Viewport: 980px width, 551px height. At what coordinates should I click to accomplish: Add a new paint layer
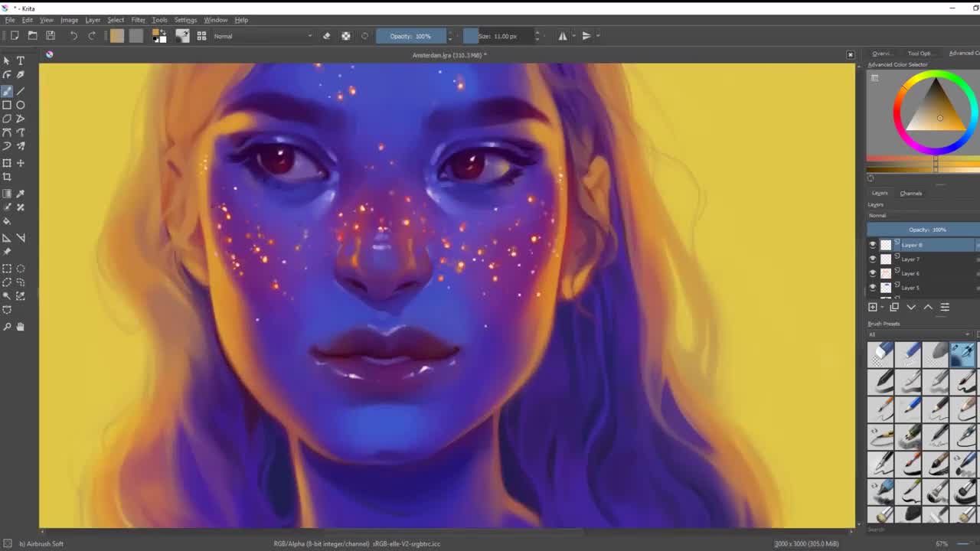coord(873,307)
